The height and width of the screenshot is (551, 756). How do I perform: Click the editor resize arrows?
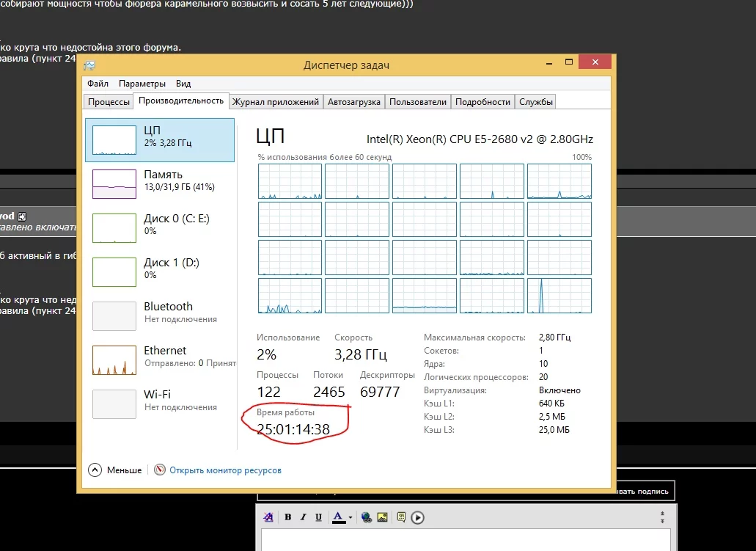coord(662,517)
